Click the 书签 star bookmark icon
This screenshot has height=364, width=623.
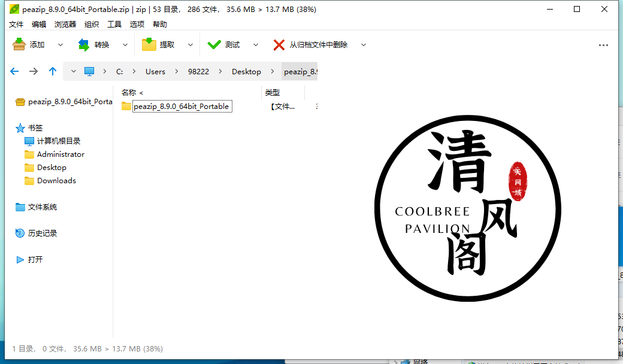[x=20, y=128]
